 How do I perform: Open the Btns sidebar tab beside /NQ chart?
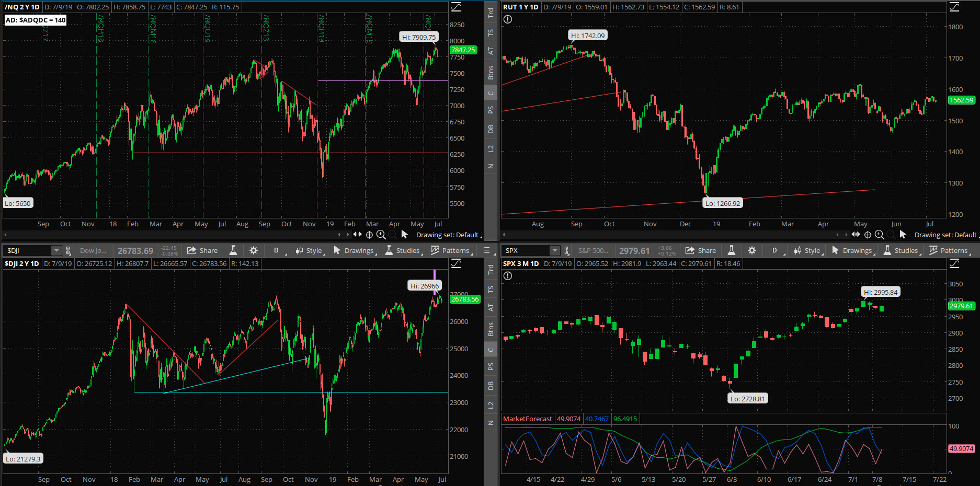point(491,73)
